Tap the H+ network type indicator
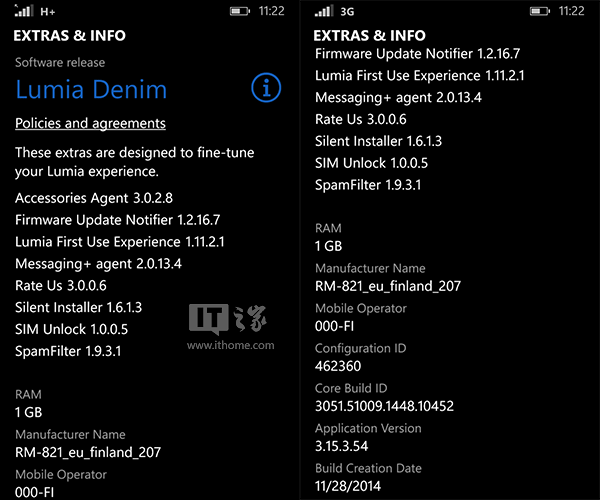The height and width of the screenshot is (500, 600). (47, 11)
